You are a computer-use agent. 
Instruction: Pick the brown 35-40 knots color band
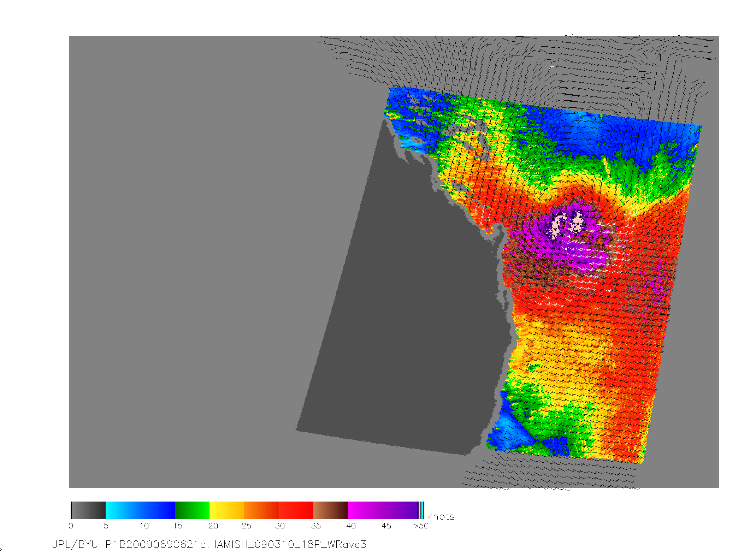[x=331, y=510]
